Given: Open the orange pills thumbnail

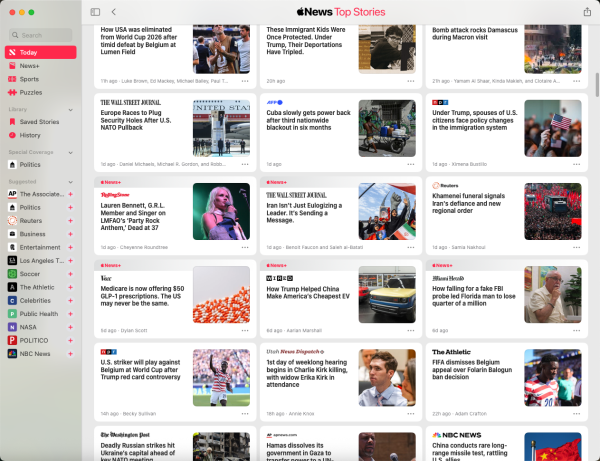Looking at the screenshot, I should pyautogui.click(x=221, y=295).
